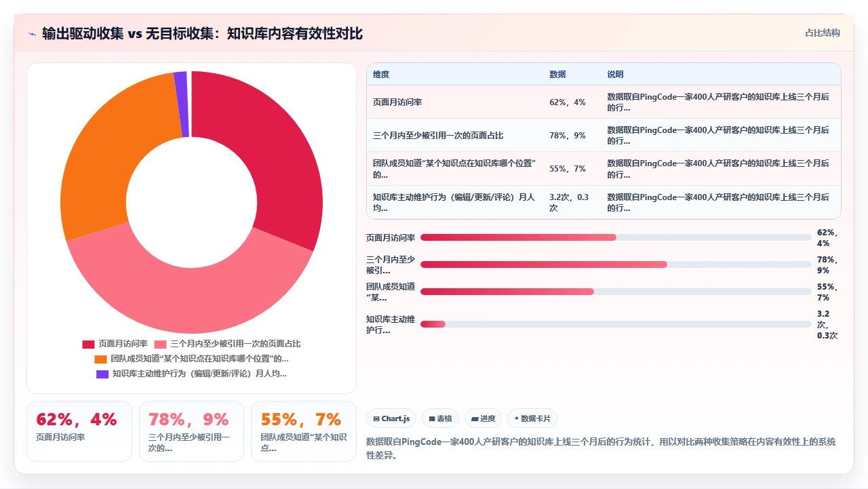Screen dimensions: 868x489
Task: Select the 进度 tag chip
Action: [483, 418]
